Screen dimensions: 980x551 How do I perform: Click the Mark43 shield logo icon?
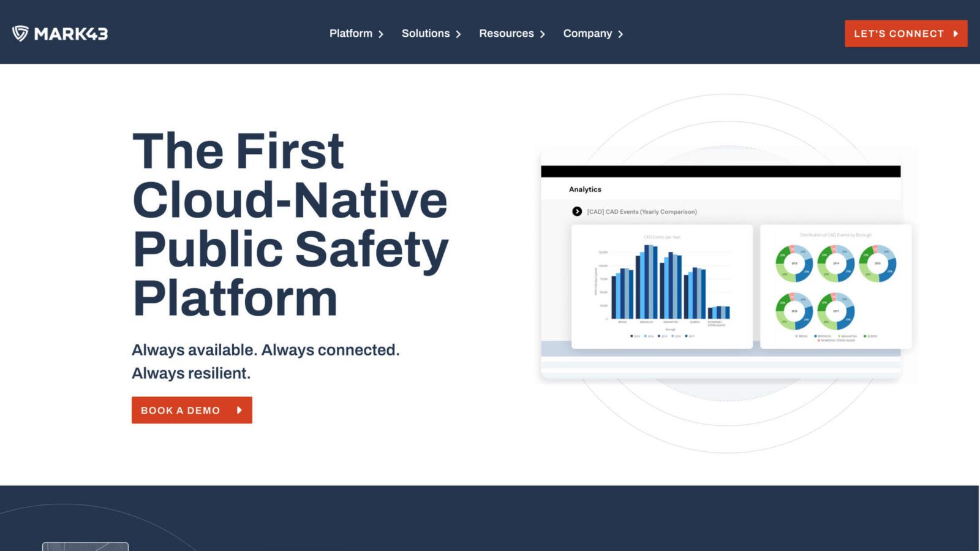pyautogui.click(x=20, y=33)
